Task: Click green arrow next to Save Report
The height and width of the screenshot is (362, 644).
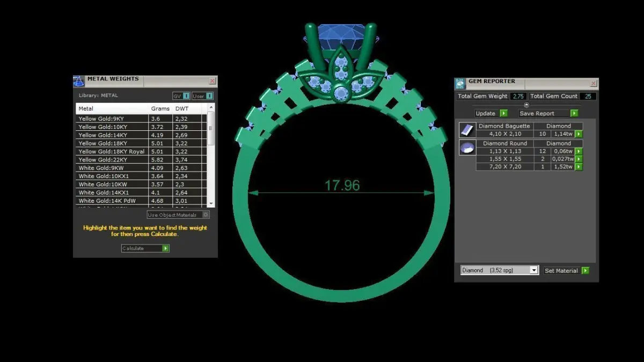Action: (x=574, y=113)
